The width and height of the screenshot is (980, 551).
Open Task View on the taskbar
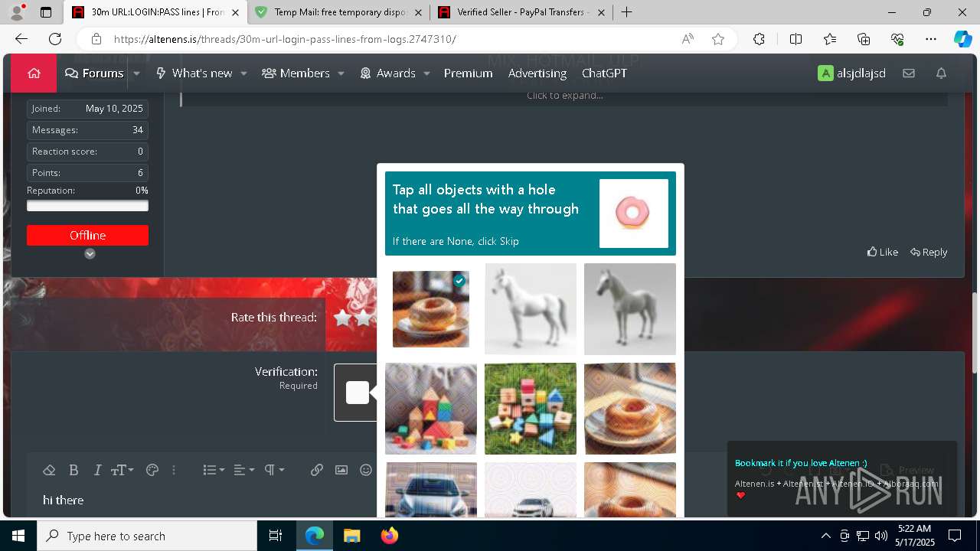(x=276, y=536)
